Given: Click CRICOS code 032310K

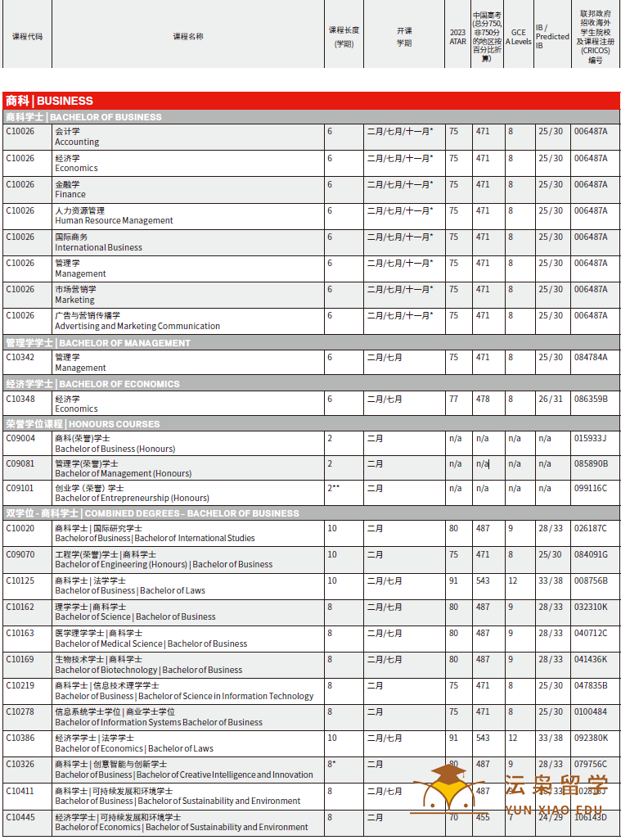Looking at the screenshot, I should 591,607.
